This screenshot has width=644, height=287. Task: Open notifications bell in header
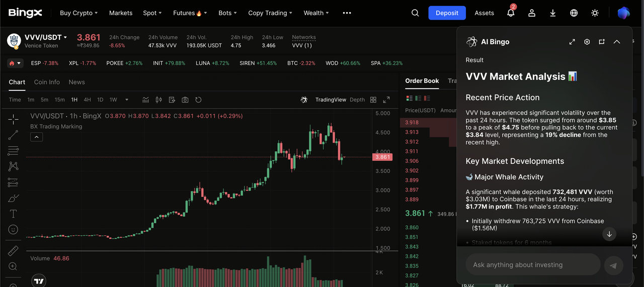pyautogui.click(x=511, y=13)
